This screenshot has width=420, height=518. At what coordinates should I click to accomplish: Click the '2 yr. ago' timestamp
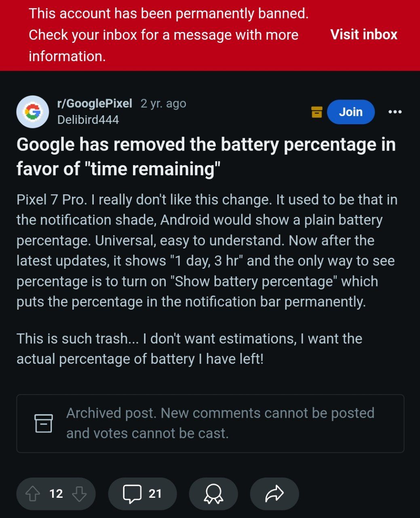[163, 104]
